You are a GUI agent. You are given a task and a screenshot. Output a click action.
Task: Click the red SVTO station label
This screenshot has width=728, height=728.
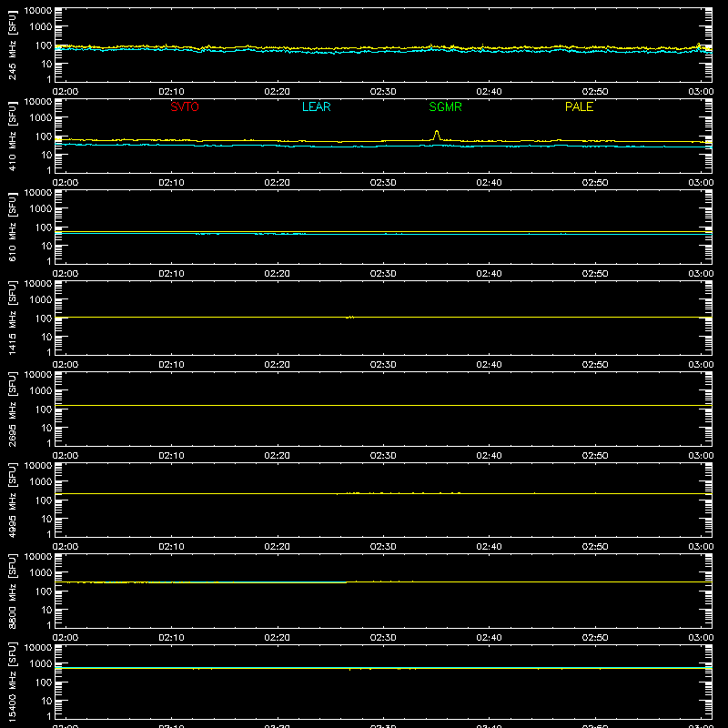click(185, 106)
